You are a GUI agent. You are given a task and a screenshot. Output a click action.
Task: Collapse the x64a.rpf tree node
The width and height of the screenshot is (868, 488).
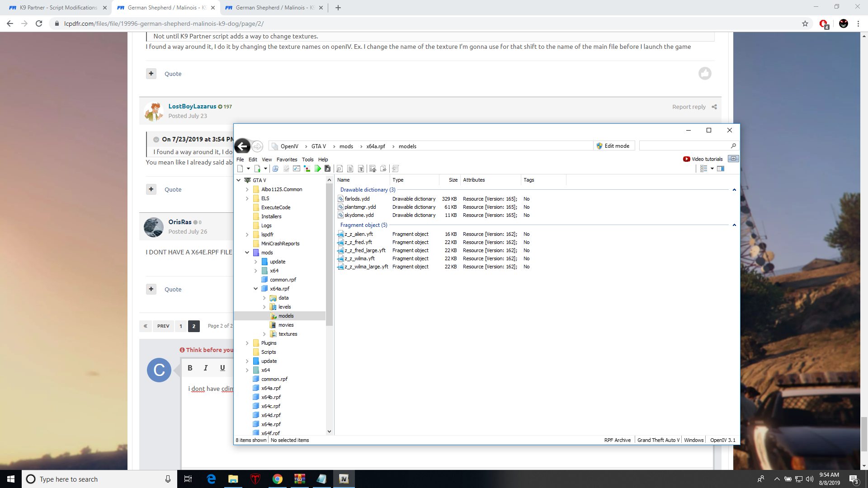coord(256,289)
